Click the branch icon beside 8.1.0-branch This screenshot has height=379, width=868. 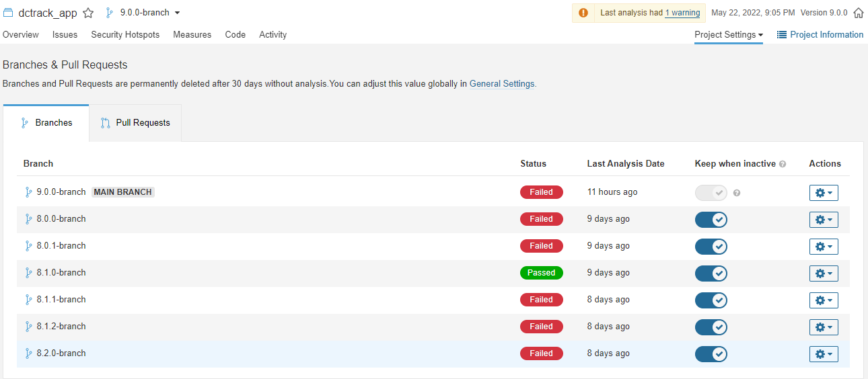pyautogui.click(x=28, y=273)
